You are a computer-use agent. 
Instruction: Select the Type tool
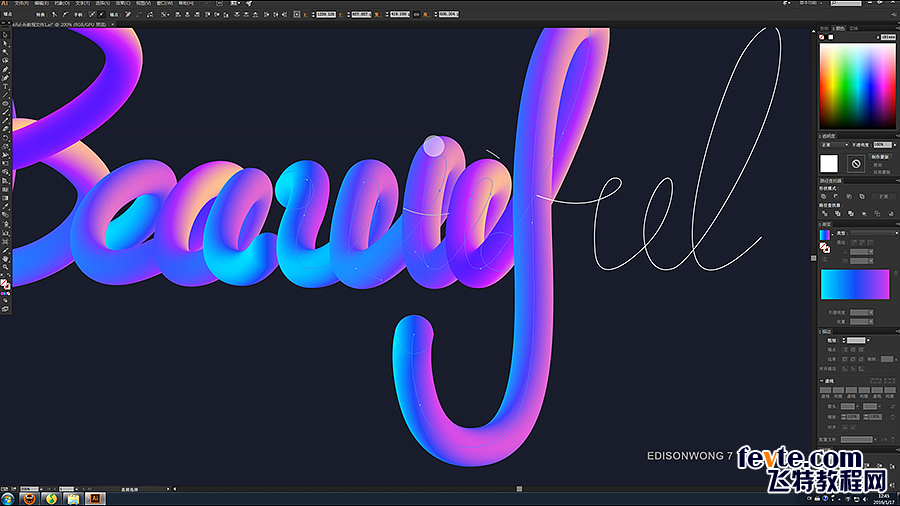[5, 87]
